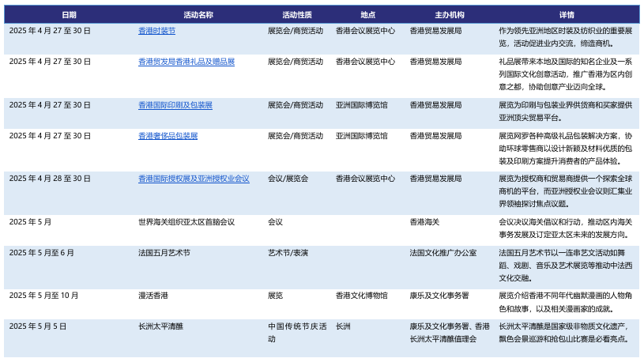Screen dimensions: 644x362
Task: Click the 法国文化推广办公室 organizer cell
Action: [443, 253]
